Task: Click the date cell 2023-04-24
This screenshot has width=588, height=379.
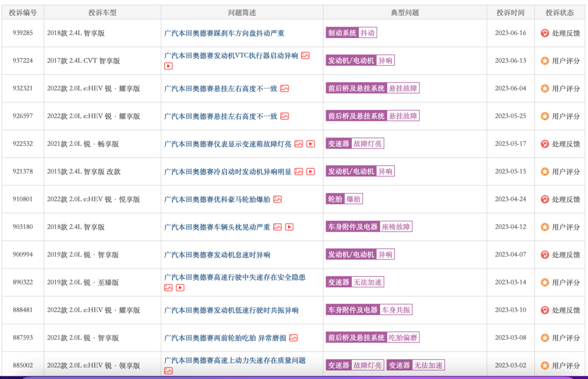Action: tap(510, 199)
